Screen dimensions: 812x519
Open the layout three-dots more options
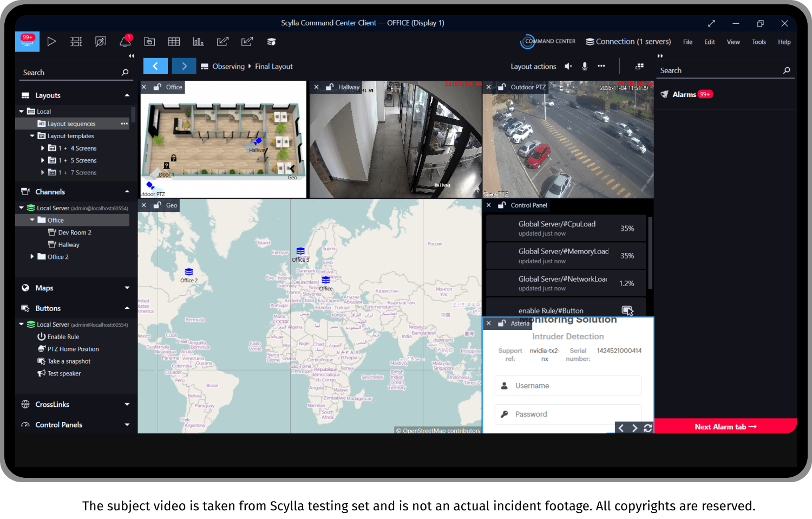pyautogui.click(x=601, y=66)
